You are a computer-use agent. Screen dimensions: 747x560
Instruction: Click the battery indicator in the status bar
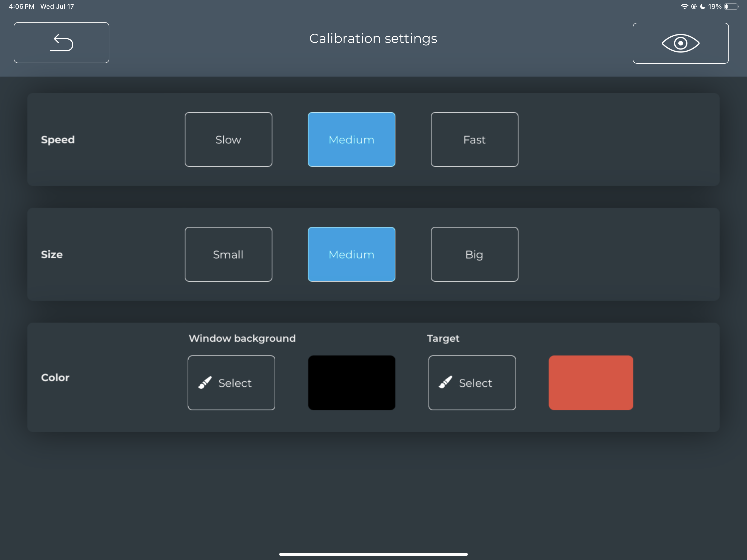[x=731, y=6]
